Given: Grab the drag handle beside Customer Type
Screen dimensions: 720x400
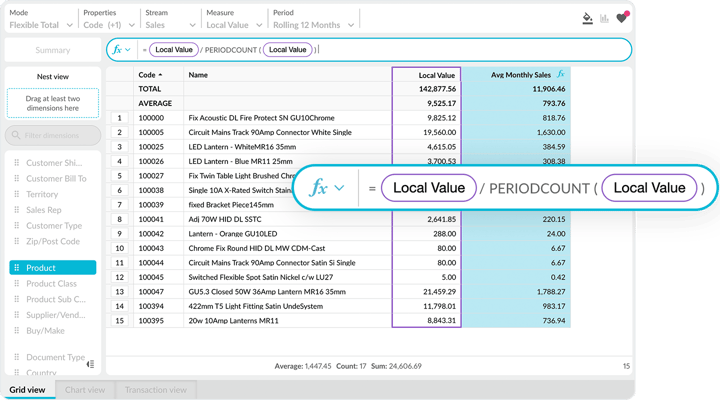Looking at the screenshot, I should [17, 225].
